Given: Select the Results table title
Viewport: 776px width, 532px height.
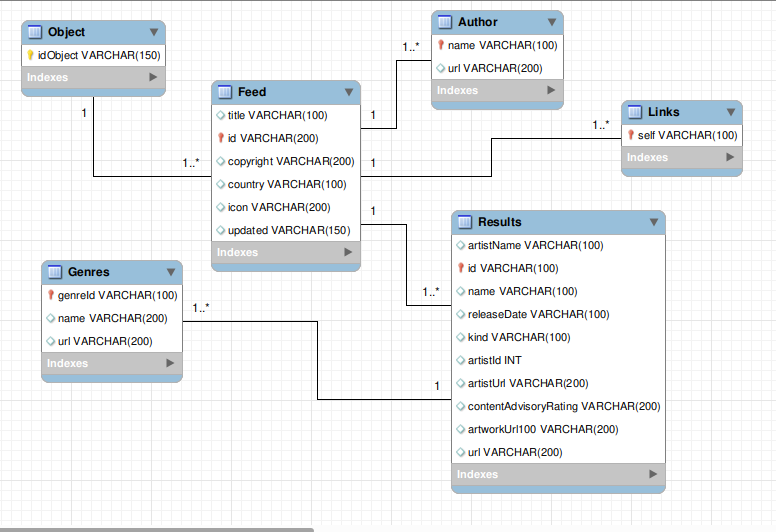Looking at the screenshot, I should (499, 222).
